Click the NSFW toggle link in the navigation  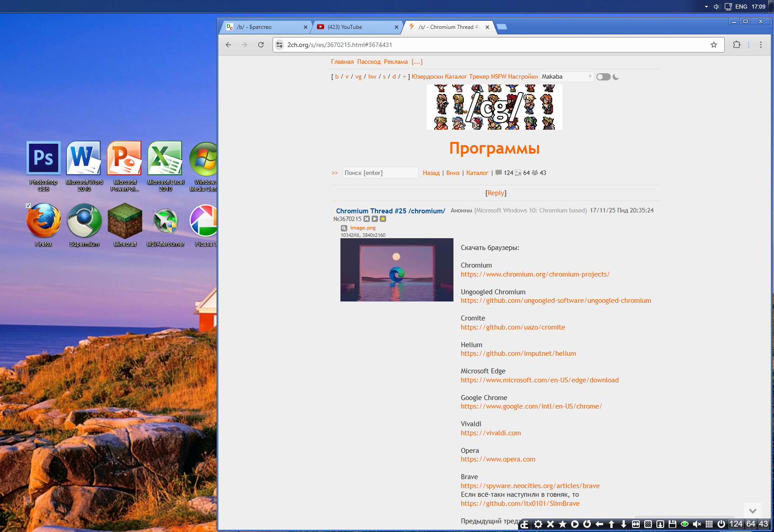(x=498, y=77)
